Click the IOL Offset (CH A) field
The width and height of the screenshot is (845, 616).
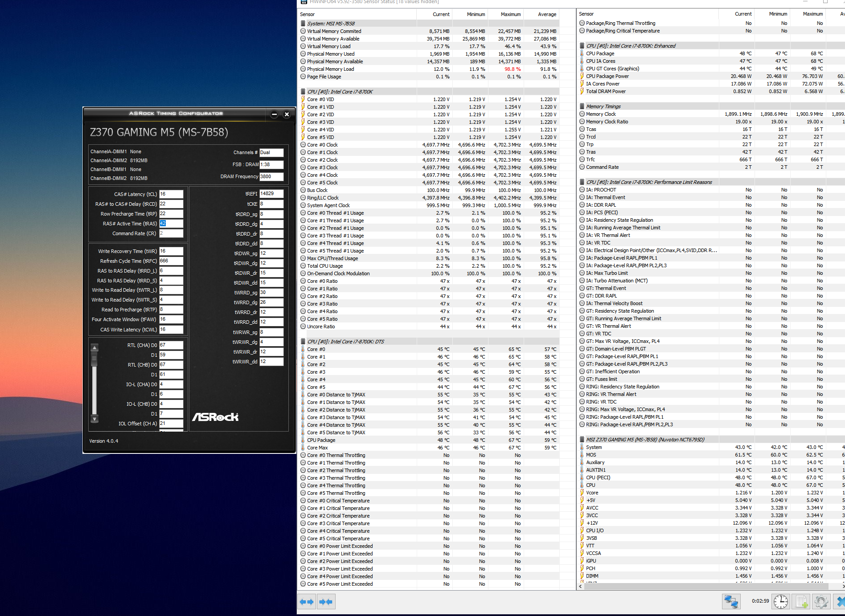click(171, 424)
